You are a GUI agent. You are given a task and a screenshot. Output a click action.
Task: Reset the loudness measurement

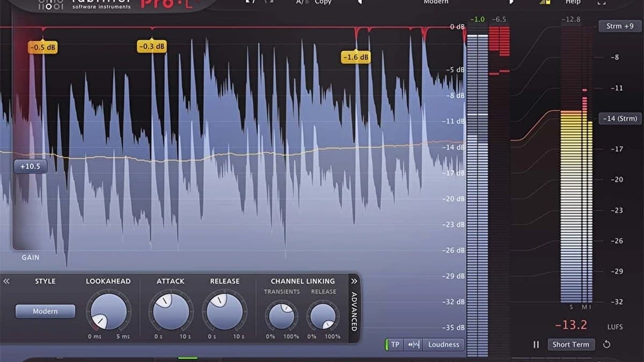[x=607, y=344]
